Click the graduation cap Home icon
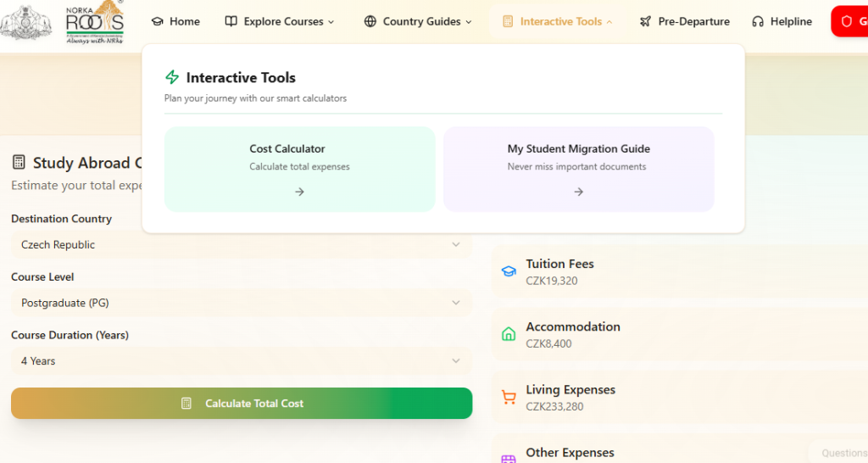Viewport: 868px width, 463px height. pos(158,21)
